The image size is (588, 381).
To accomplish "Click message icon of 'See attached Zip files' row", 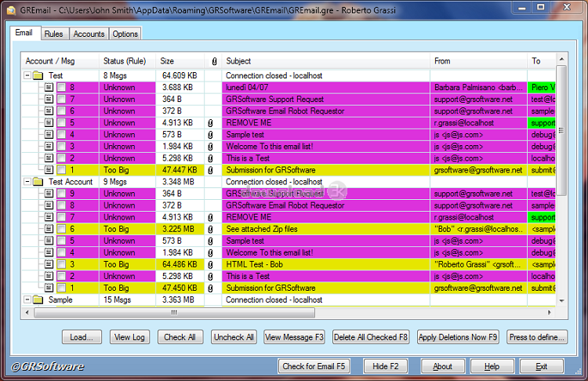I will (49, 229).
